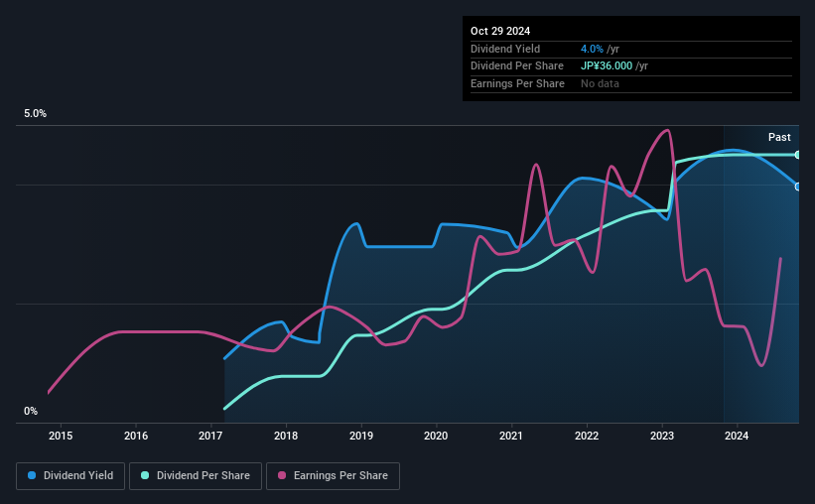Screen dimensions: 815x504
Task: Click the tooltip Dividend Yield row label
Action: tap(505, 49)
